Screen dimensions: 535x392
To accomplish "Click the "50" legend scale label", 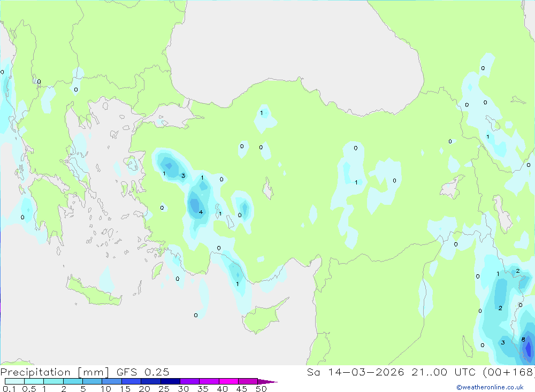I will point(261,389).
